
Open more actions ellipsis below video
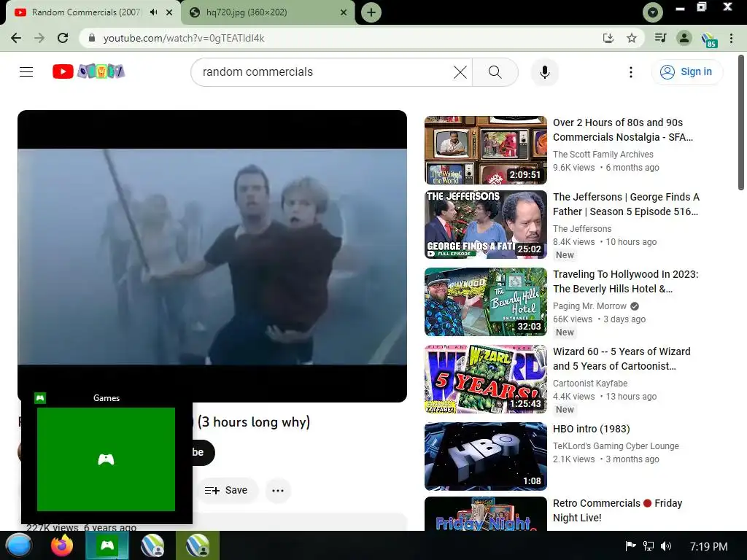[278, 490]
